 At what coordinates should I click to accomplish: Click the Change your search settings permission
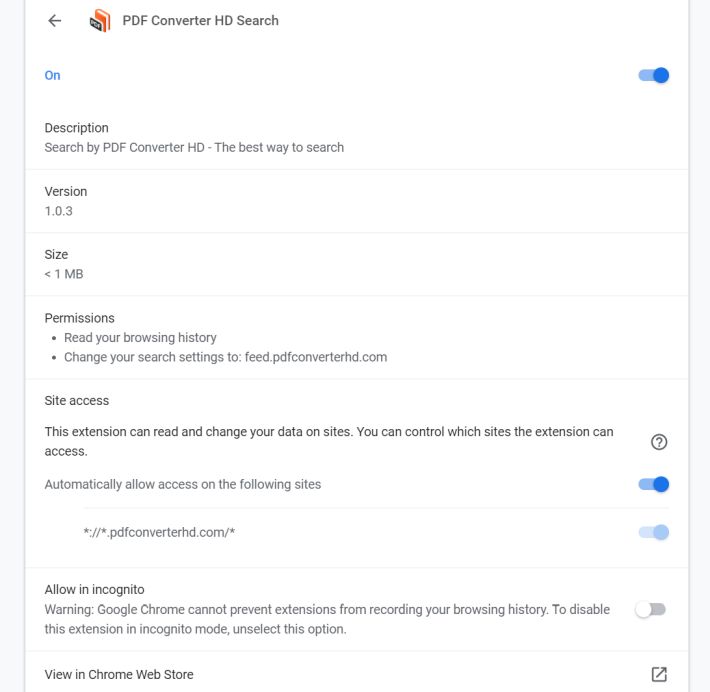pos(225,357)
